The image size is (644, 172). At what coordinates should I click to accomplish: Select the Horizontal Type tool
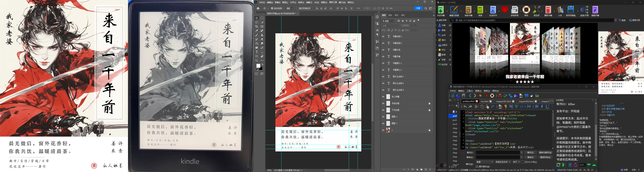click(257, 52)
